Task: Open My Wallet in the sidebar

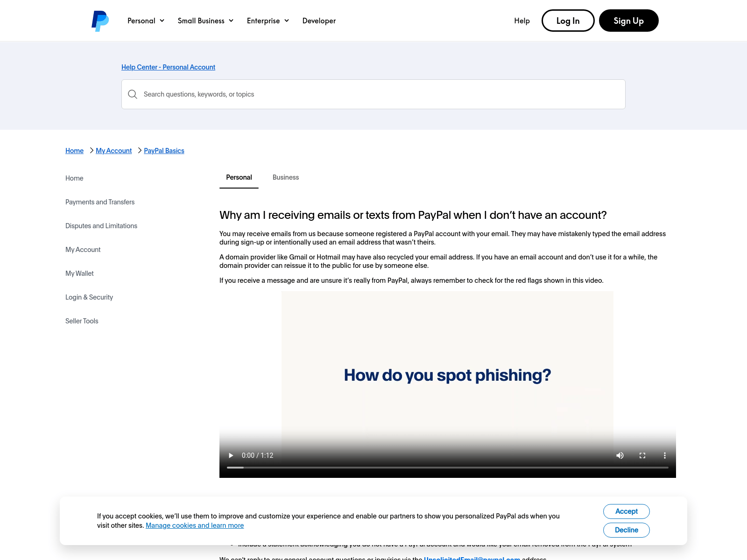Action: (79, 273)
